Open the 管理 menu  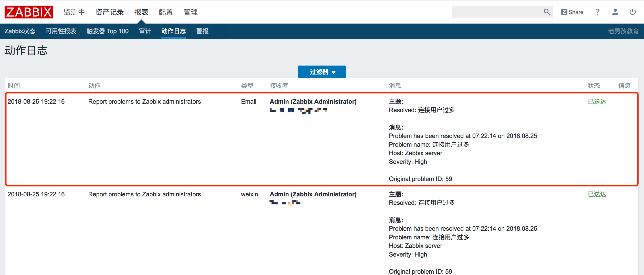coord(191,12)
